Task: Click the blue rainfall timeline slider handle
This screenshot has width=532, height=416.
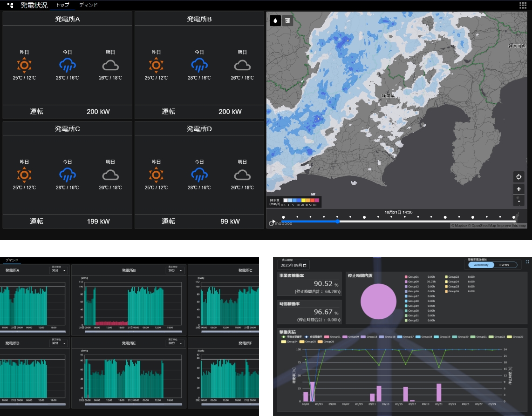Action: [337, 221]
